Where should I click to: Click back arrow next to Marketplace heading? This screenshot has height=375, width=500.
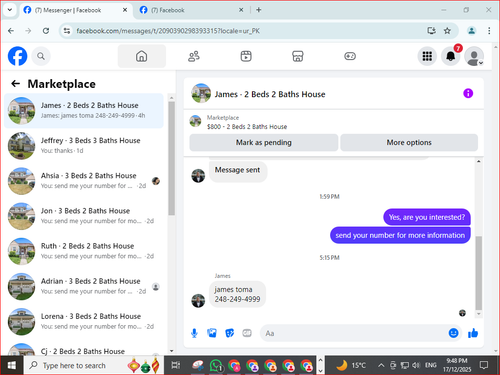(x=16, y=84)
